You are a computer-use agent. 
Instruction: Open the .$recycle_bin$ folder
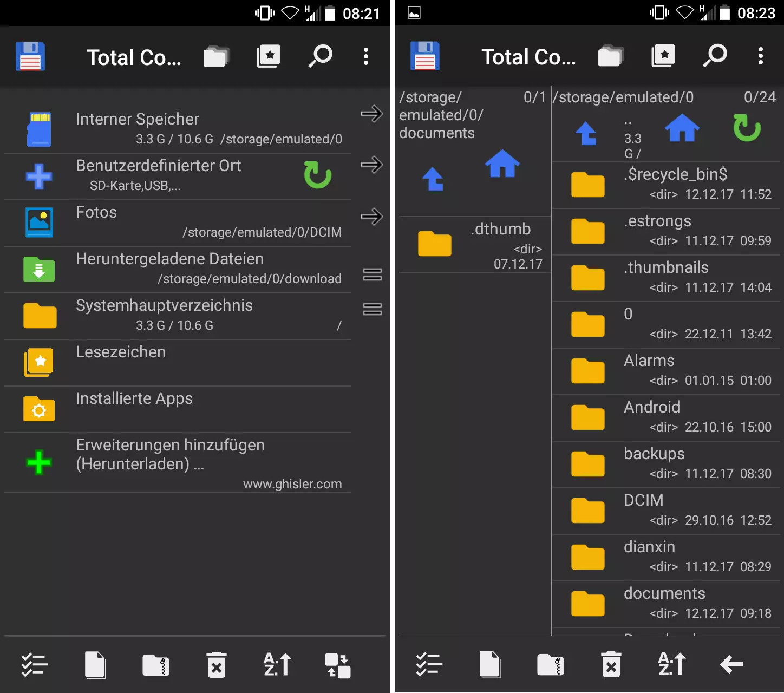(666, 185)
